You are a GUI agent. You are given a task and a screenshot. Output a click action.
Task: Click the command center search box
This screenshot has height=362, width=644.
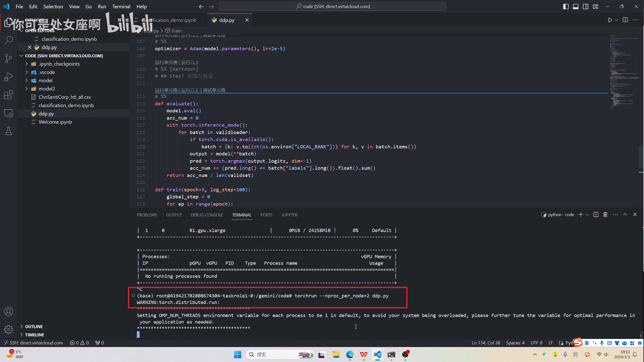332,7
